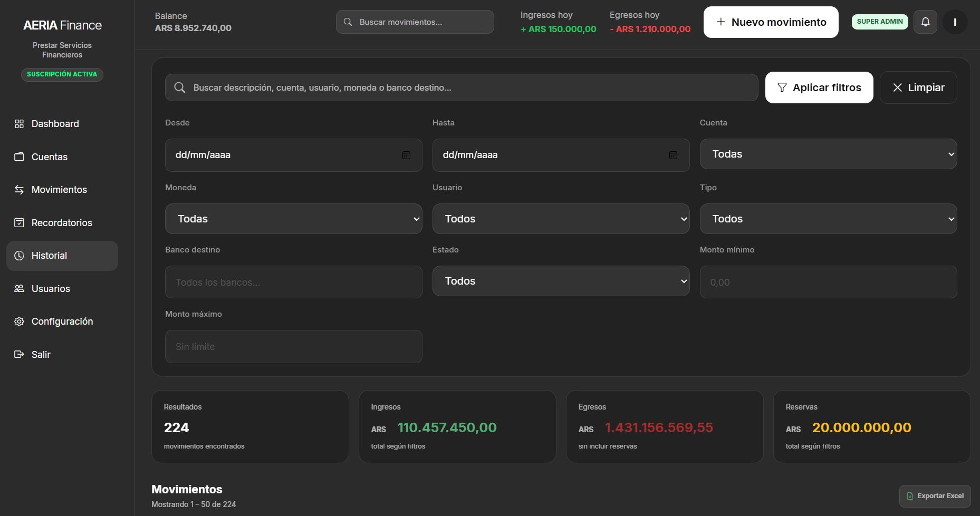980x516 pixels.
Task: Click the Configuración gear icon in sidebar
Action: coord(19,322)
